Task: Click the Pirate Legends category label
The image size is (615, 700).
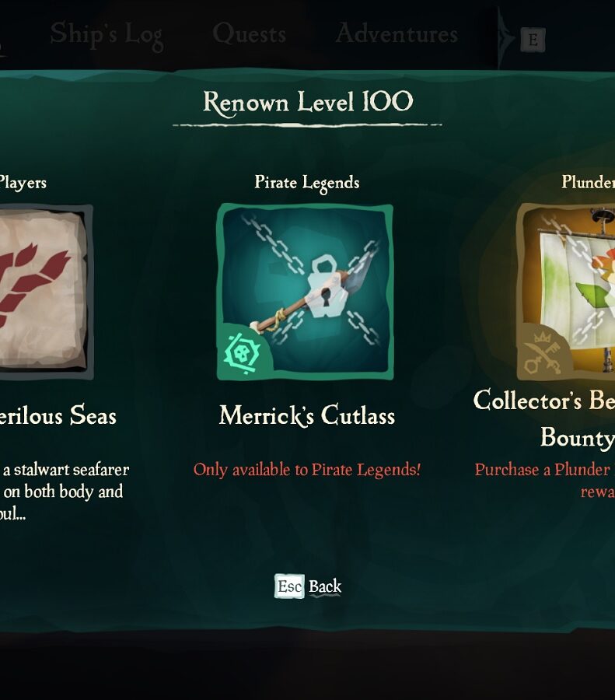Action: (x=307, y=183)
